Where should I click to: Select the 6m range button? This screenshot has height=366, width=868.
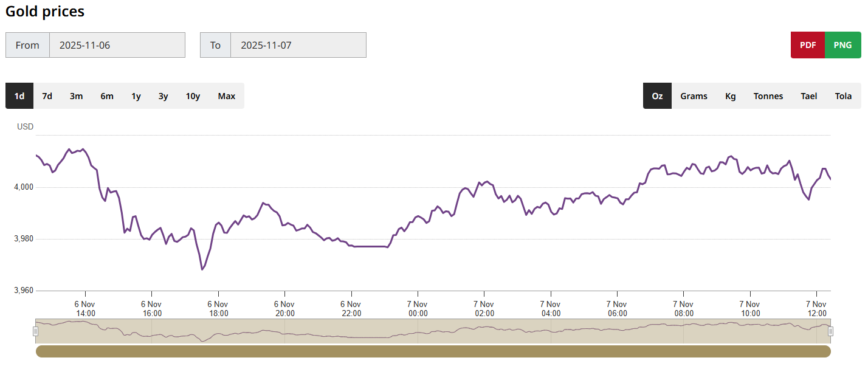(107, 96)
